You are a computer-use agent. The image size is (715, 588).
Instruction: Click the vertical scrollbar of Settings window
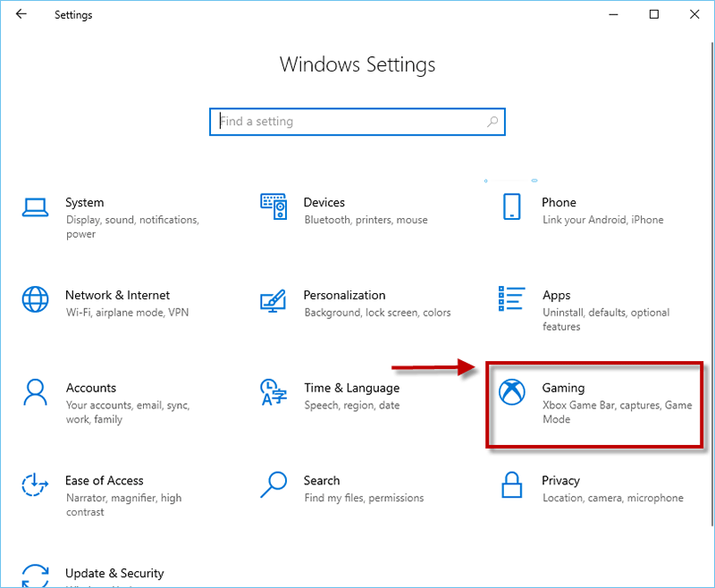[x=711, y=282]
